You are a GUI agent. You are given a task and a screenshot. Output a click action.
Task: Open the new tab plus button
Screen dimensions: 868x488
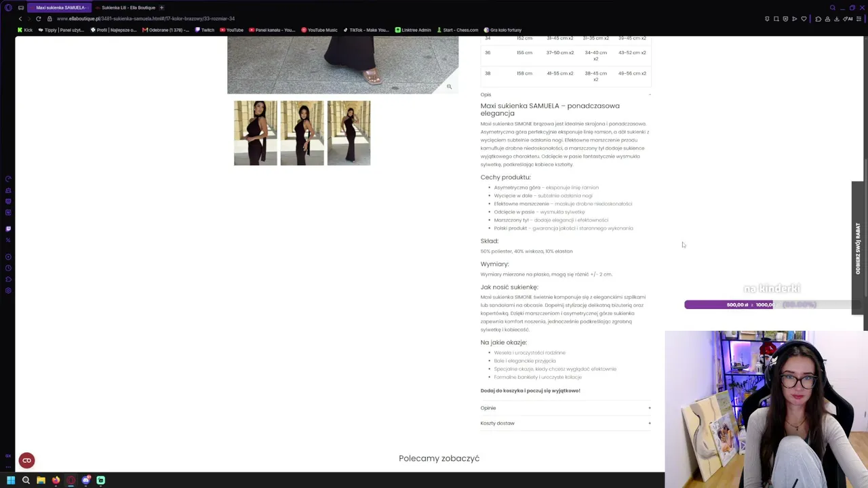pos(161,7)
